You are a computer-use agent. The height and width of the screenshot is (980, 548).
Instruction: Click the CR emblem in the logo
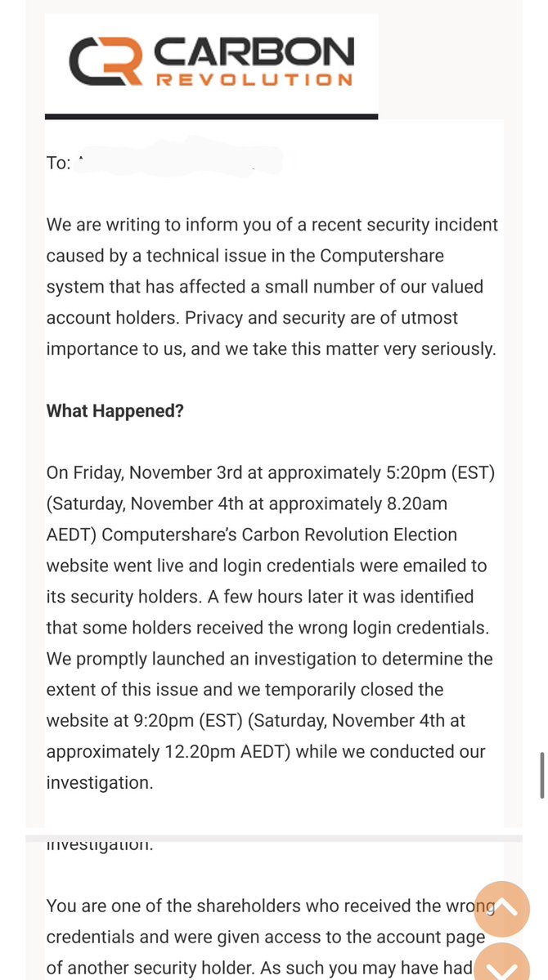(106, 64)
